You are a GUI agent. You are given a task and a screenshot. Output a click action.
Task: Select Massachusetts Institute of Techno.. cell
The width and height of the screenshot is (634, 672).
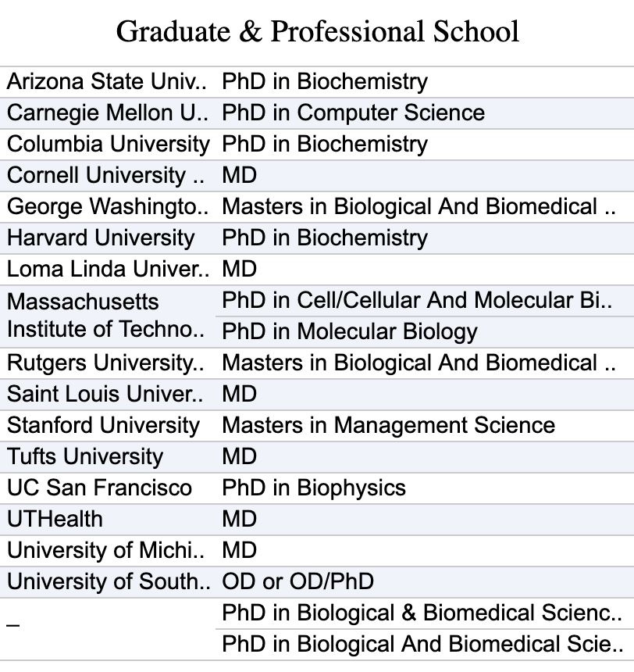coord(108,316)
